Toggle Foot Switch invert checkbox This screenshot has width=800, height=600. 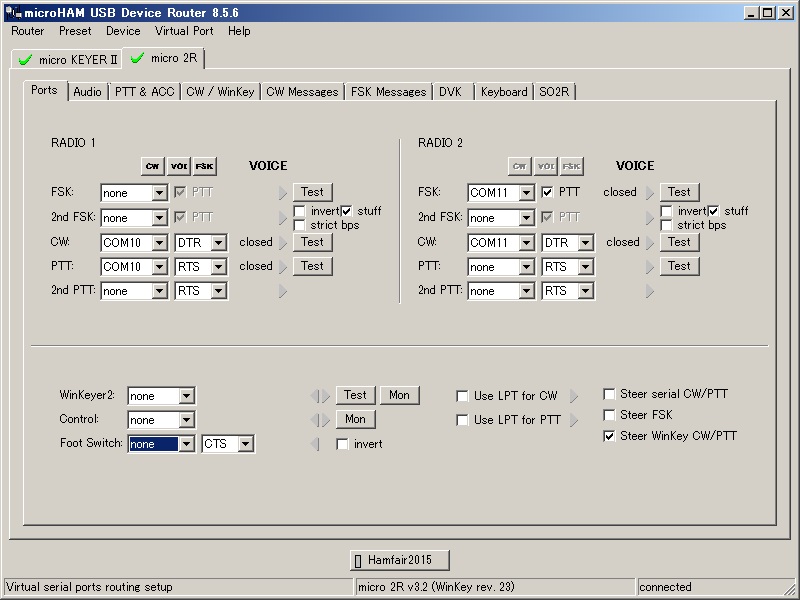342,444
